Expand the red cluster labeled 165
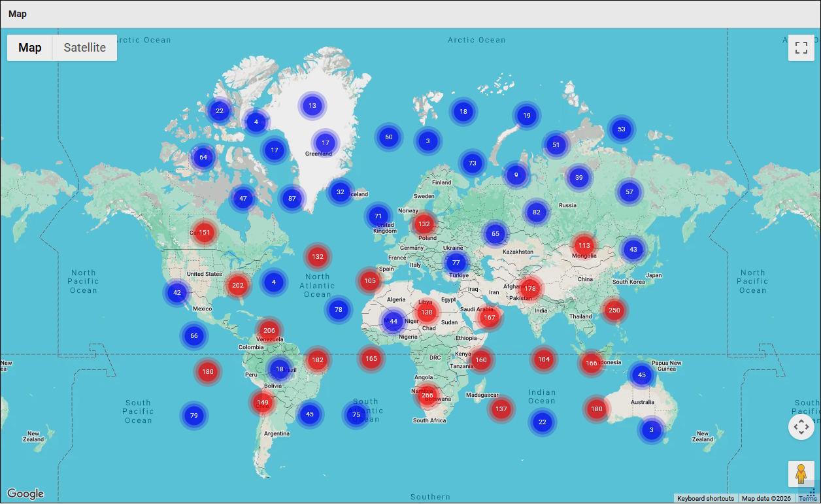 tap(371, 358)
